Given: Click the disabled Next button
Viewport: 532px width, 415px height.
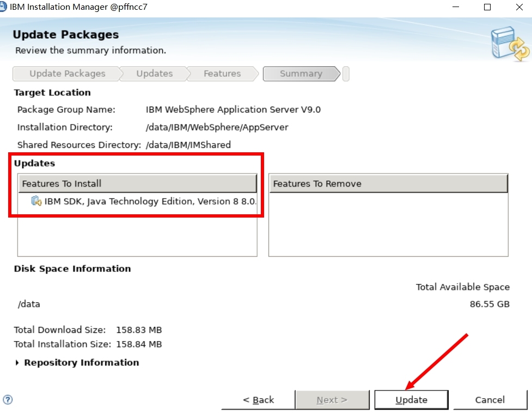Looking at the screenshot, I should (332, 400).
